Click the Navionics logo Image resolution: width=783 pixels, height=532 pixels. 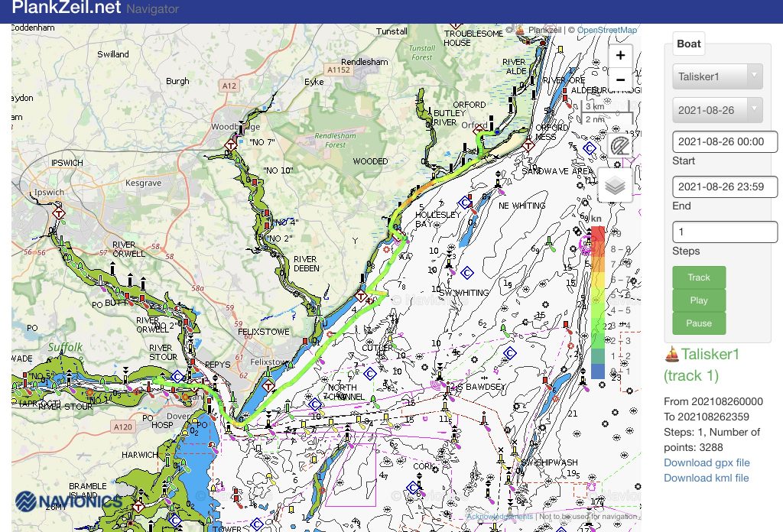pyautogui.click(x=69, y=501)
